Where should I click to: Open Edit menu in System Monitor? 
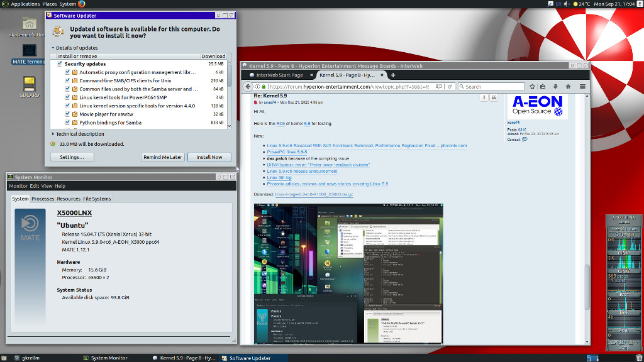(35, 186)
